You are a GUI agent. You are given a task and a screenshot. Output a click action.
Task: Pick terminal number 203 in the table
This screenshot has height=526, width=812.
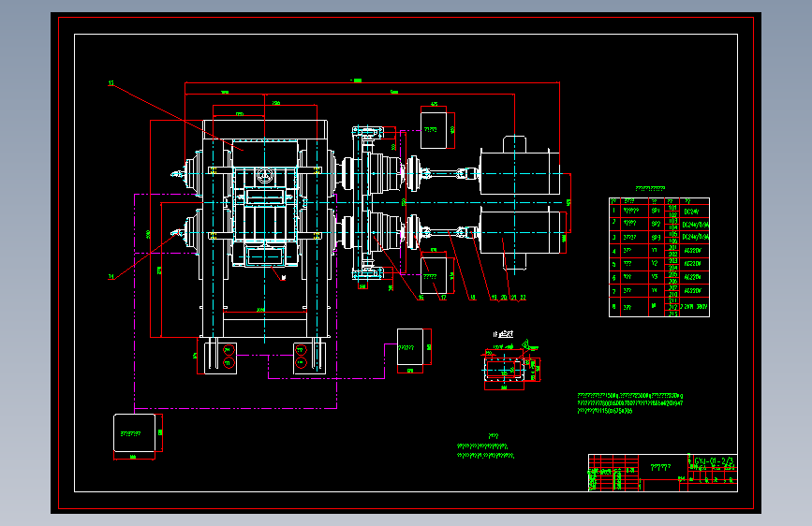click(672, 261)
